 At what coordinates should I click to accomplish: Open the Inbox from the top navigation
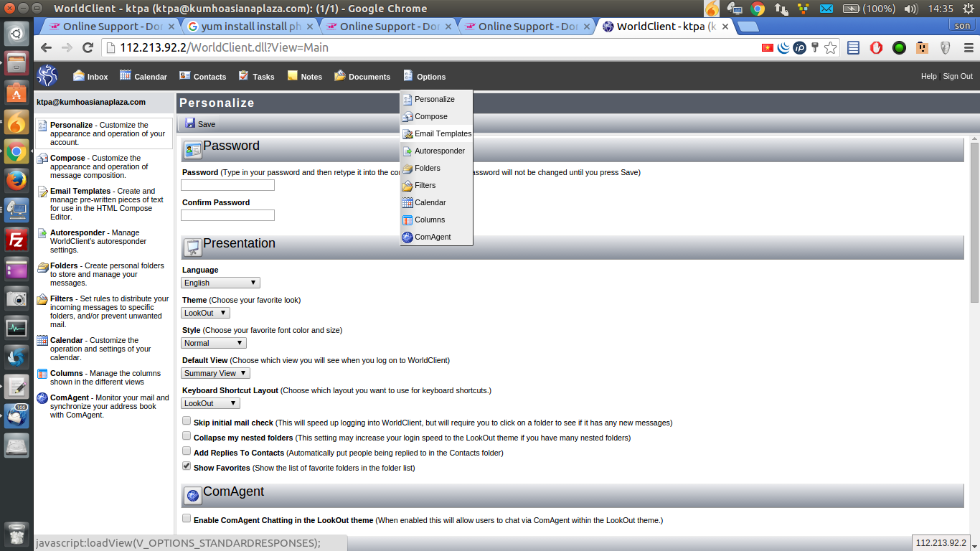[x=90, y=76]
